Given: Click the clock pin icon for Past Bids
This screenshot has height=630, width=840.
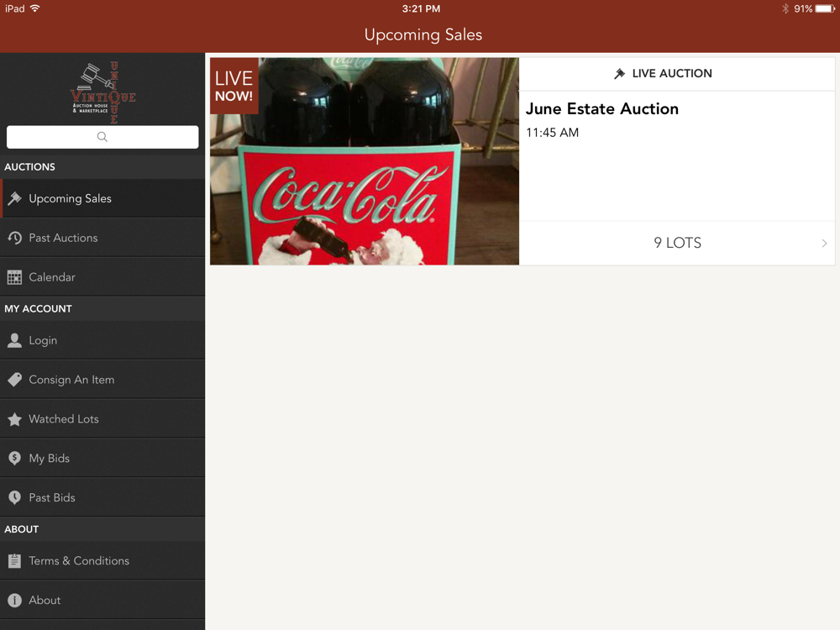Looking at the screenshot, I should coord(14,497).
